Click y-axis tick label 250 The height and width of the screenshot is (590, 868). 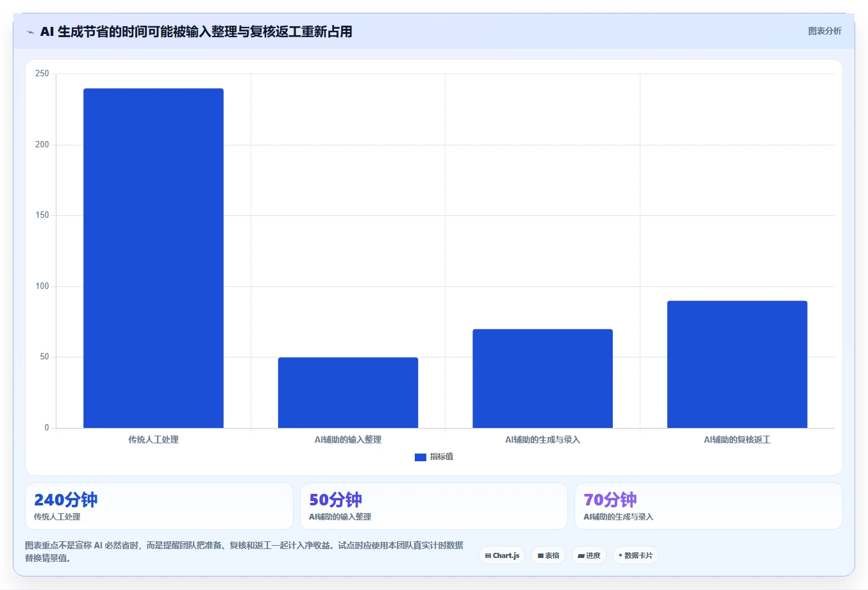pos(42,74)
